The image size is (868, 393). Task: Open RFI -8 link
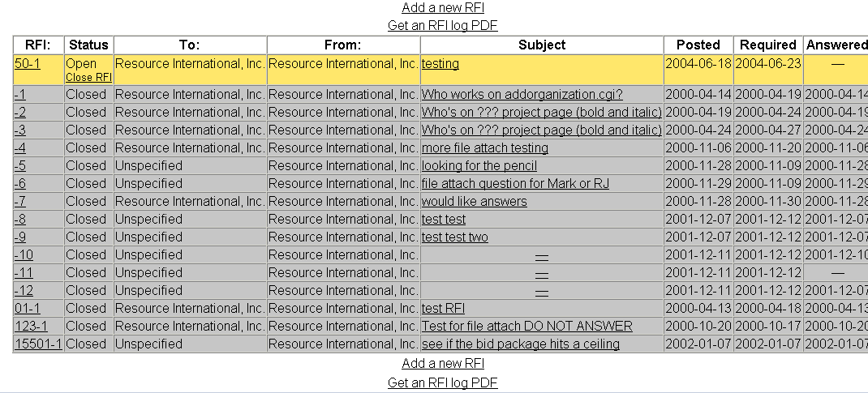(x=20, y=220)
